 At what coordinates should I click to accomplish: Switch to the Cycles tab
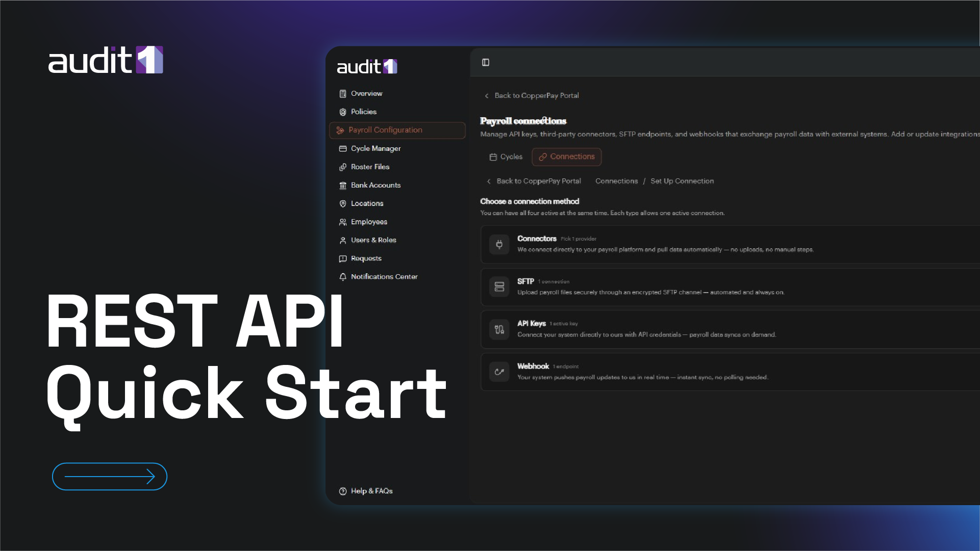506,156
